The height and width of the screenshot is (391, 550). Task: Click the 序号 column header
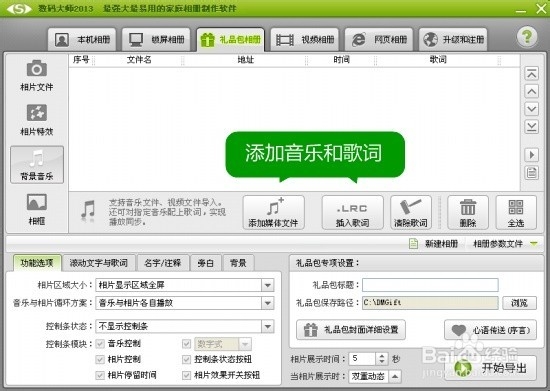tap(81, 60)
